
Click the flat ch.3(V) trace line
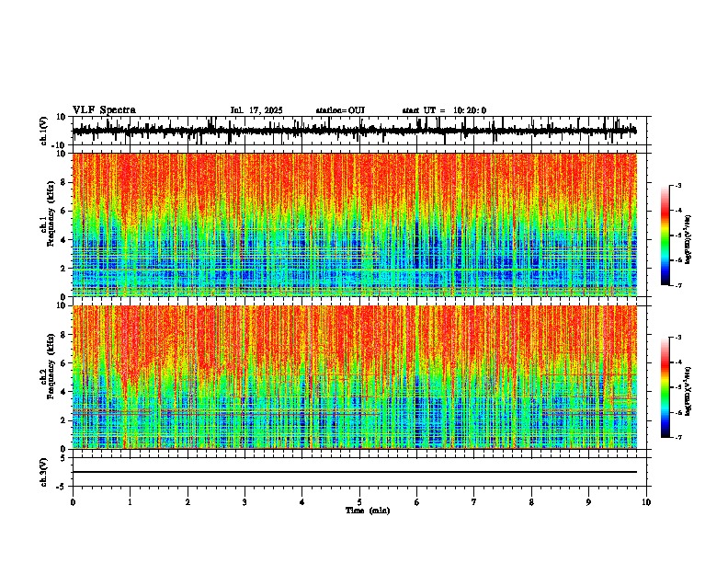point(355,472)
